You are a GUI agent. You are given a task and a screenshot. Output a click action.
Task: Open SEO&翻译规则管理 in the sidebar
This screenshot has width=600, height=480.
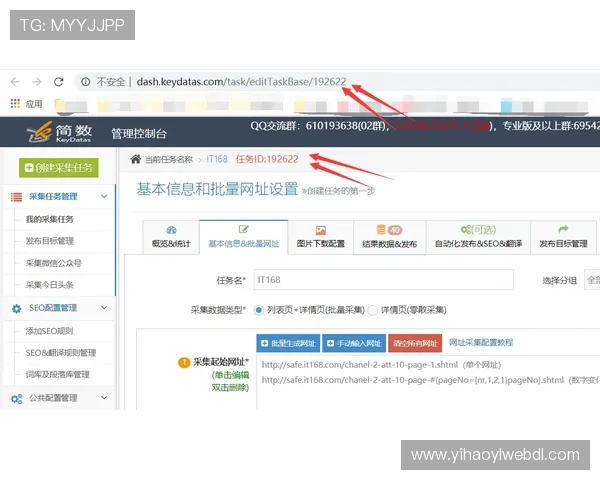61,353
